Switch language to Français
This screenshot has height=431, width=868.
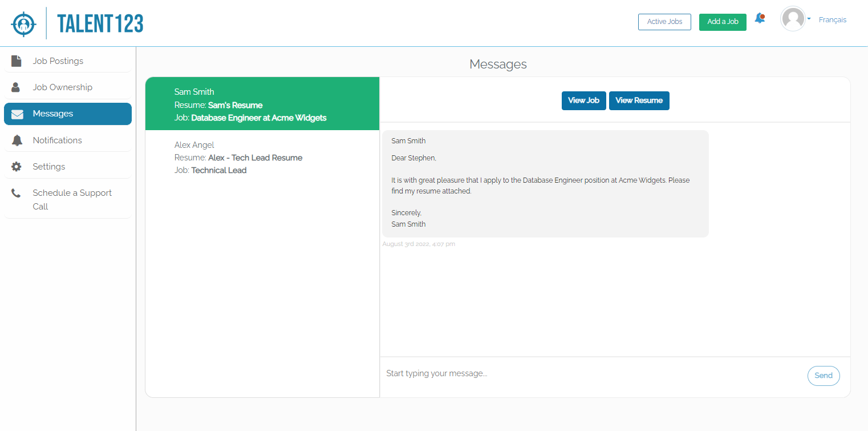coord(833,19)
